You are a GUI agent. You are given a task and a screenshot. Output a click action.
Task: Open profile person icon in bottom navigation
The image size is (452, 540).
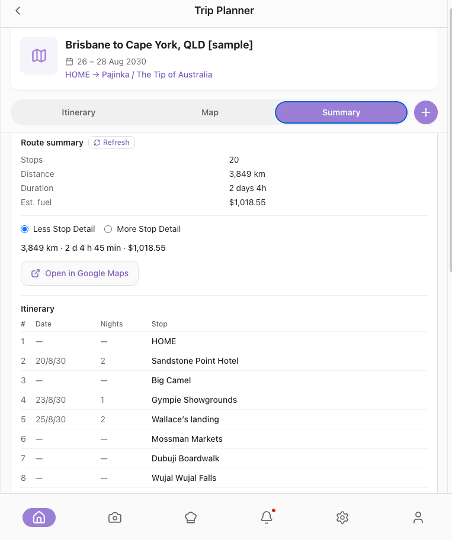coord(418,517)
